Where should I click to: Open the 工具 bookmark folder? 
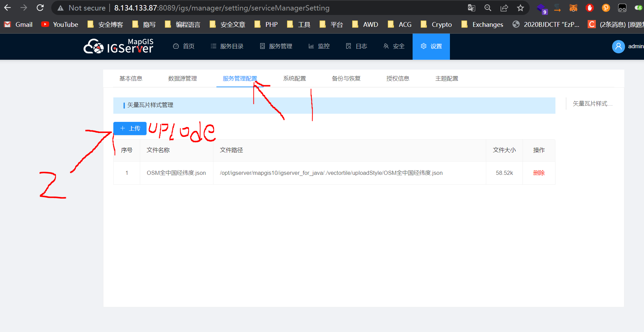point(299,24)
